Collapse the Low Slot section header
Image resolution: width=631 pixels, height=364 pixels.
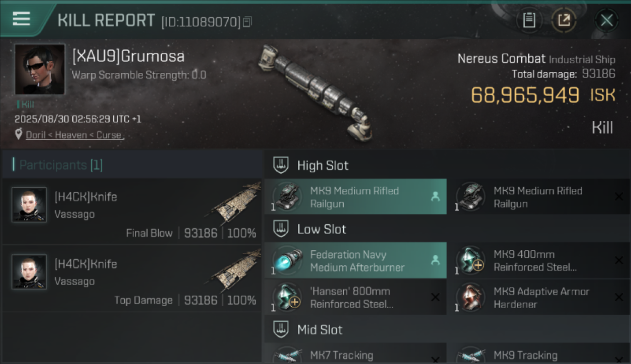pos(448,229)
